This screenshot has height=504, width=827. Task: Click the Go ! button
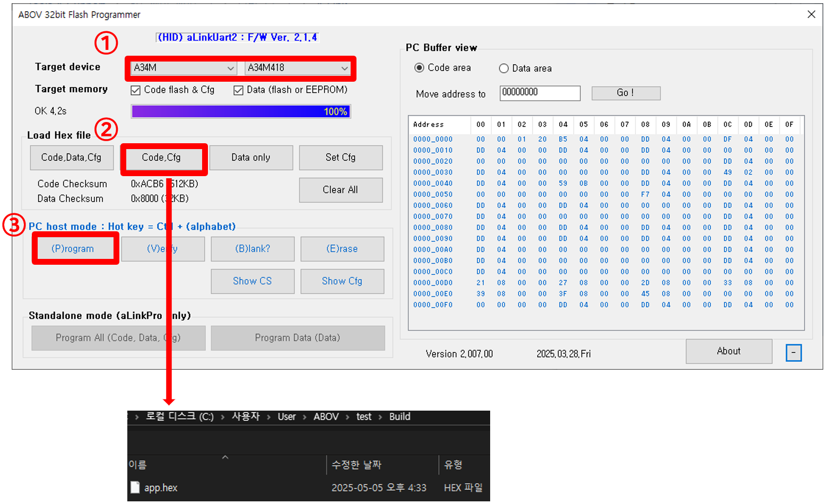626,93
